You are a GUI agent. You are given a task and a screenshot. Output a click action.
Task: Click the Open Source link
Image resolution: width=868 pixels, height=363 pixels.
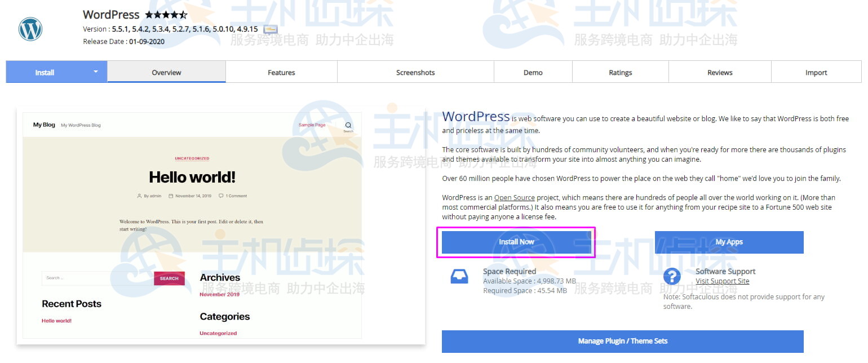click(x=514, y=197)
